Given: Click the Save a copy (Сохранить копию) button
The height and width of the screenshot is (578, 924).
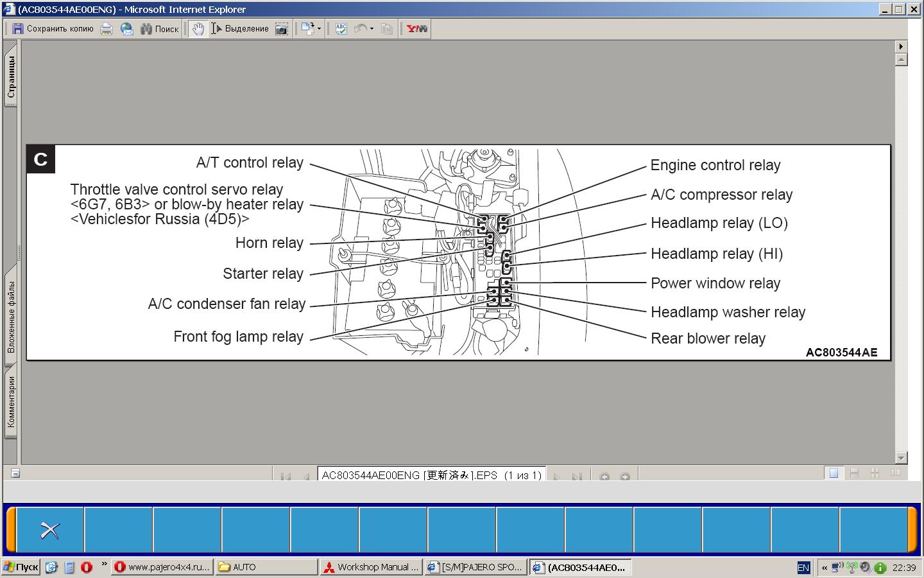Looking at the screenshot, I should point(53,29).
